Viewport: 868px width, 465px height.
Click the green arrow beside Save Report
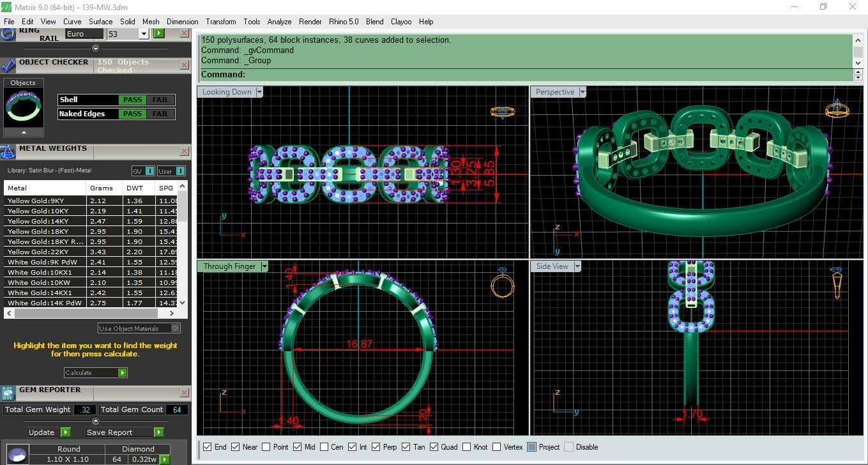[158, 432]
